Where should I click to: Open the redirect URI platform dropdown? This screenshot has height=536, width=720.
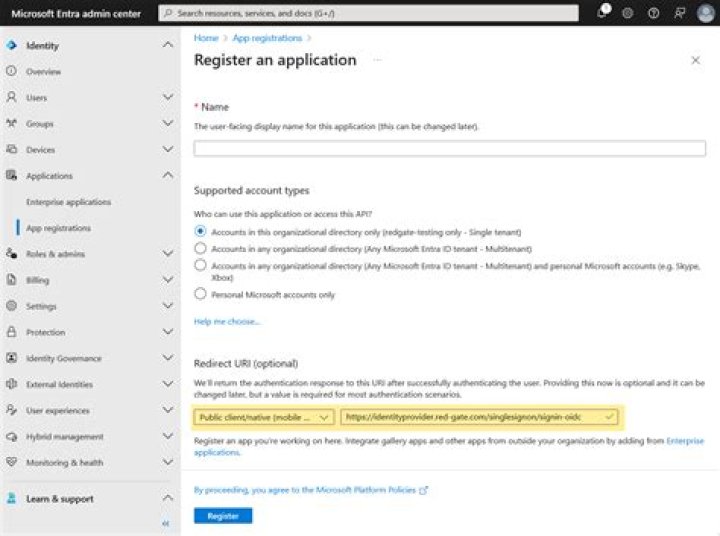click(x=264, y=417)
